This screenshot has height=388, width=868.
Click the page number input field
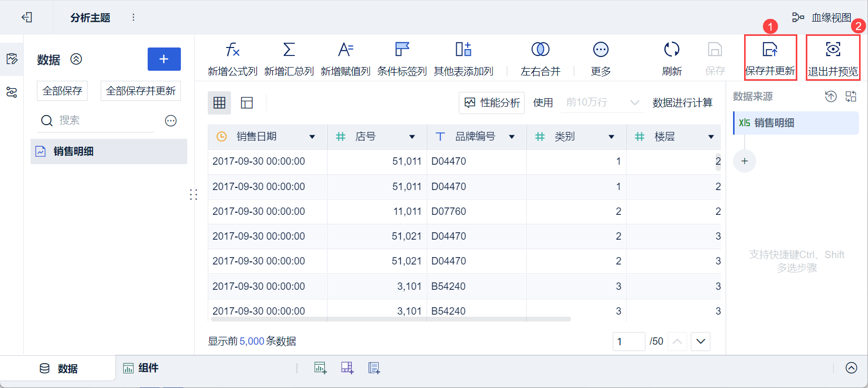click(629, 342)
